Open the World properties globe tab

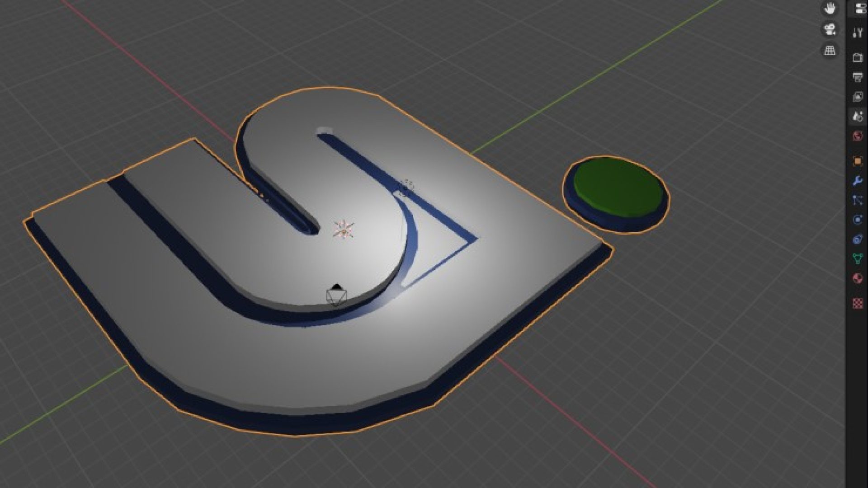(x=858, y=136)
